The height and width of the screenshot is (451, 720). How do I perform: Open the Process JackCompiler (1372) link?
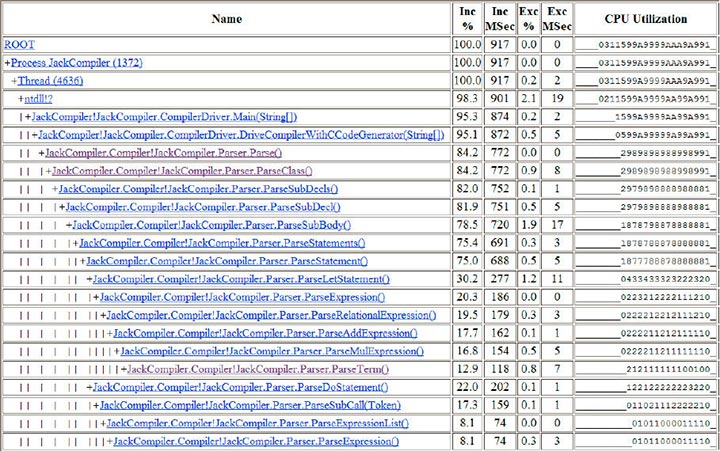77,63
